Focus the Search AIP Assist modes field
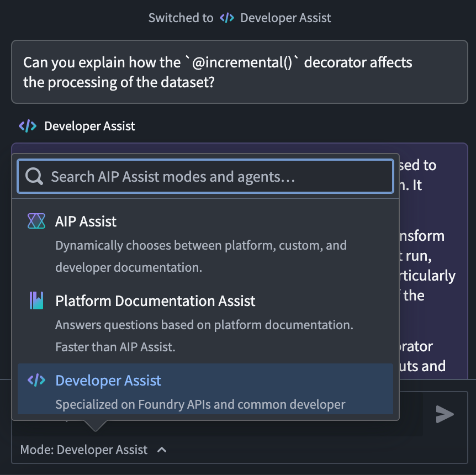476x475 pixels. [205, 176]
